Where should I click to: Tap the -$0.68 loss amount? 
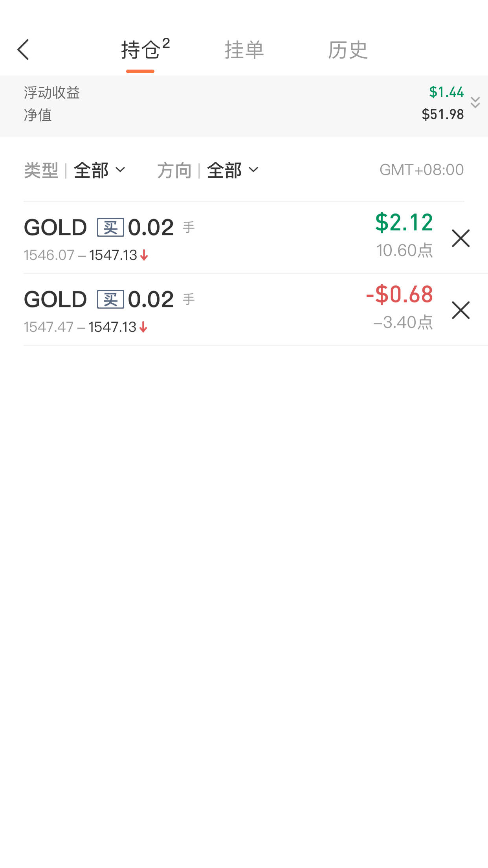coord(399,294)
